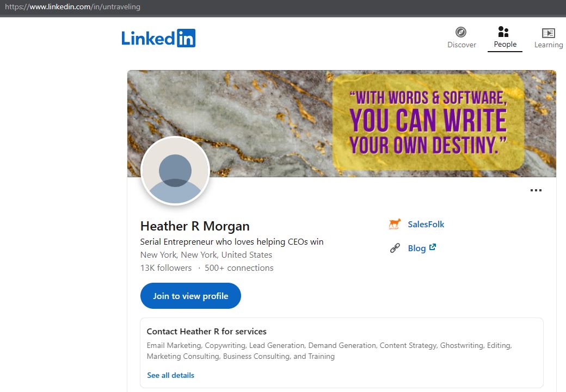Select the People icon in navigation
Image resolution: width=566 pixels, height=392 pixels.
point(503,32)
